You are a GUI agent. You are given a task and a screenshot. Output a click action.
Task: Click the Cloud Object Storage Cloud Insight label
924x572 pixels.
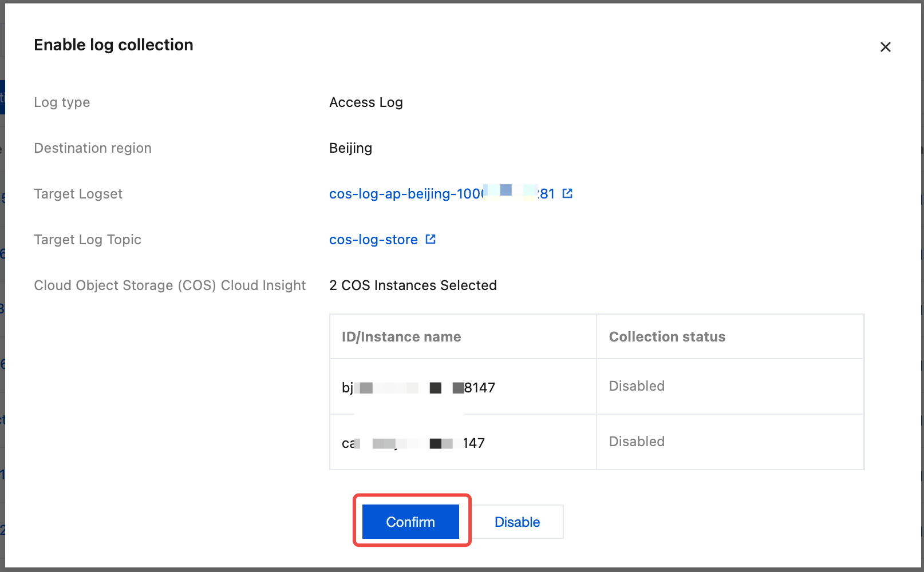(170, 285)
